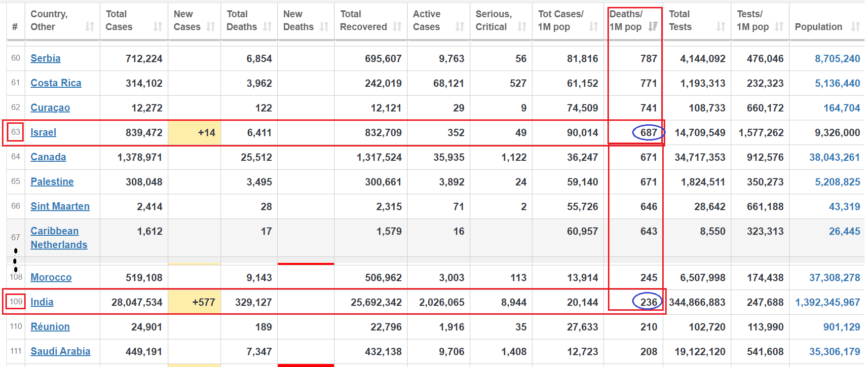This screenshot has height=367, width=868.
Task: Open Sint Maarten population link 43,319
Action: (844, 207)
